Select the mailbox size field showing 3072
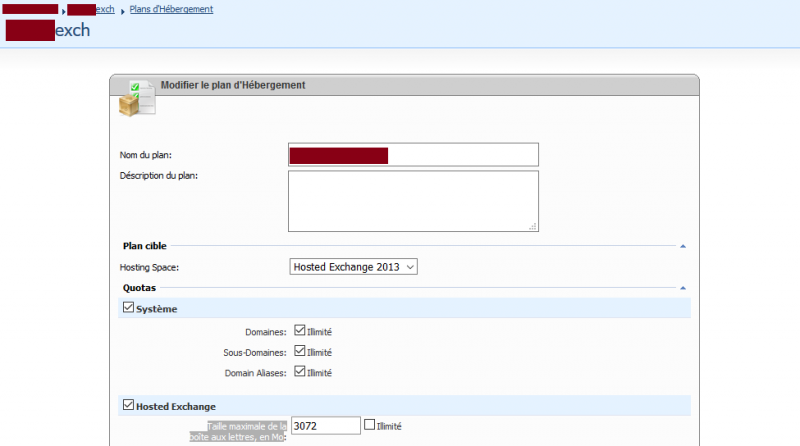This screenshot has height=446, width=800. (326, 426)
